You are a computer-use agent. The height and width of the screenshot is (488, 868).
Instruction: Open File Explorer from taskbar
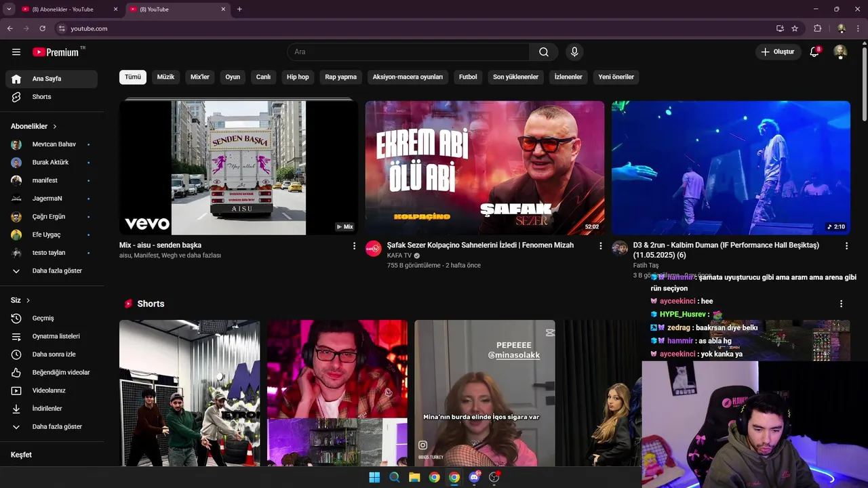click(414, 477)
